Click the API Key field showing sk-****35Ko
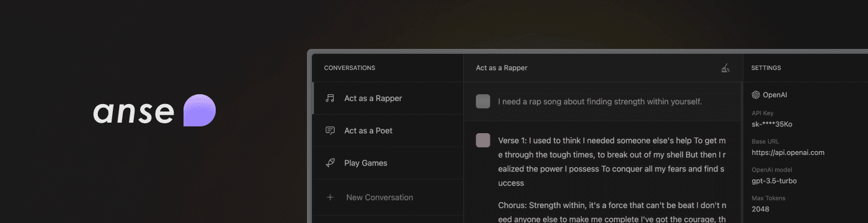This screenshot has width=868, height=223. [772, 124]
